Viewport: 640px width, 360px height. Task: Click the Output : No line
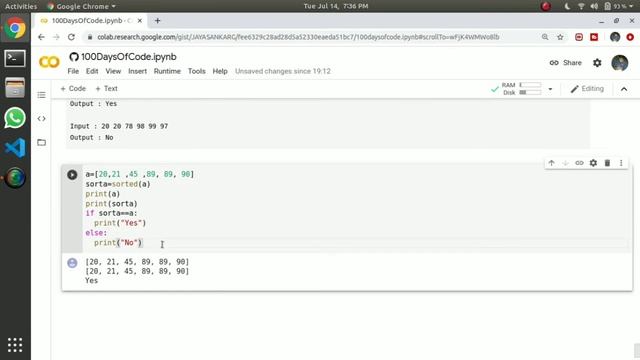click(x=91, y=138)
